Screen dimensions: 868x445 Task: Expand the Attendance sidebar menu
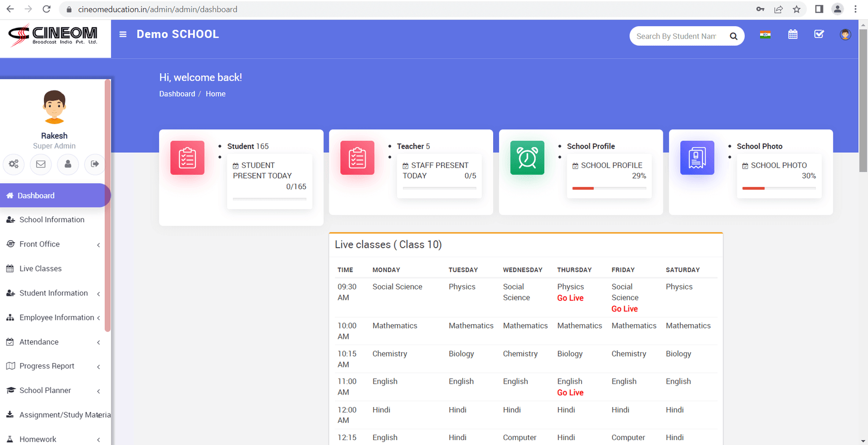(x=53, y=342)
